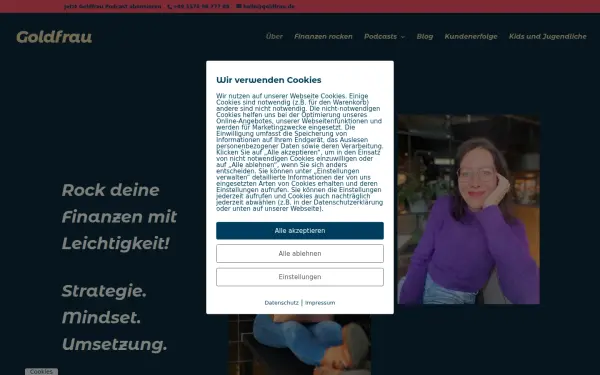Click 'Jetzt Goldfrau Podcast abonnieren' link
Screen dimensions: 600x375
pos(112,7)
